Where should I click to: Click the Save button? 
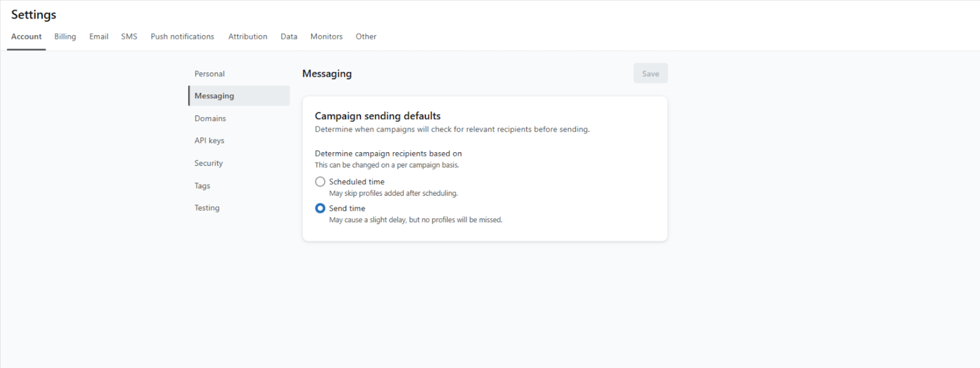tap(650, 74)
